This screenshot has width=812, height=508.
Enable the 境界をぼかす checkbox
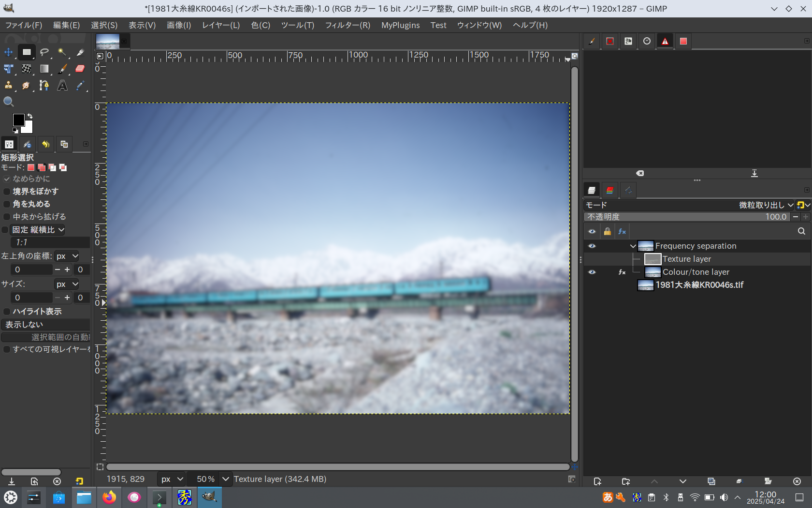coord(6,192)
